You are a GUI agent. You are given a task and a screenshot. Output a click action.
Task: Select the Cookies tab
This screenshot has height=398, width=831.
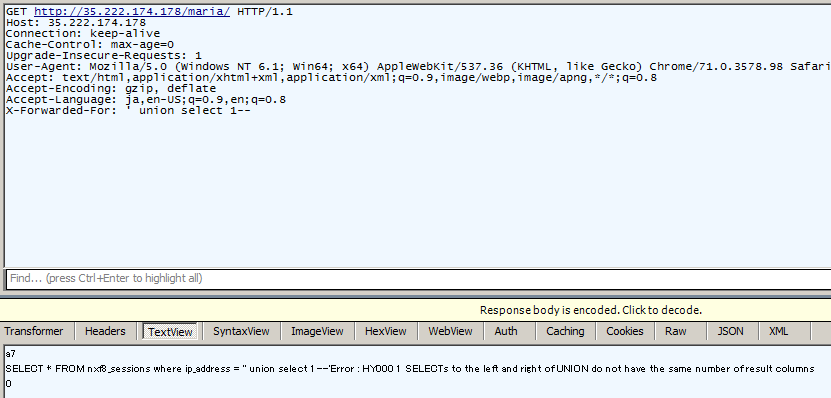624,331
